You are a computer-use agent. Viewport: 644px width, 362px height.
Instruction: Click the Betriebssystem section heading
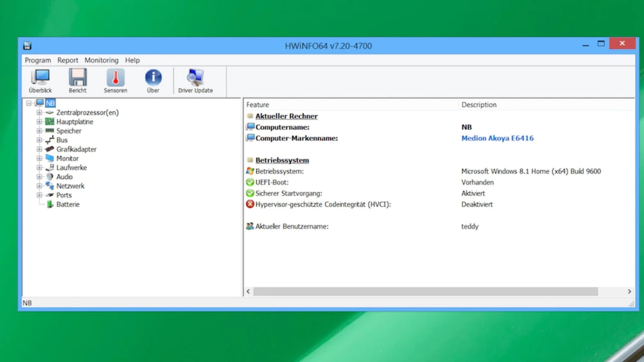pos(282,160)
